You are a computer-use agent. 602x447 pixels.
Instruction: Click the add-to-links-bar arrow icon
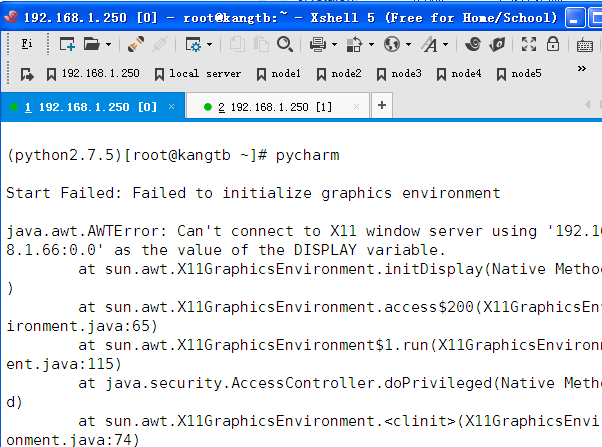tap(27, 74)
